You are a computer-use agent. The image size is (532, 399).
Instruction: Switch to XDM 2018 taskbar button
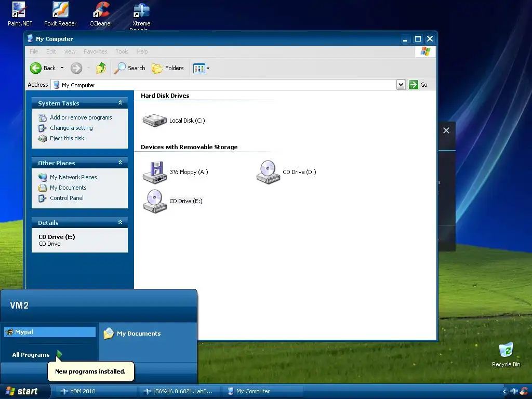tap(96, 391)
